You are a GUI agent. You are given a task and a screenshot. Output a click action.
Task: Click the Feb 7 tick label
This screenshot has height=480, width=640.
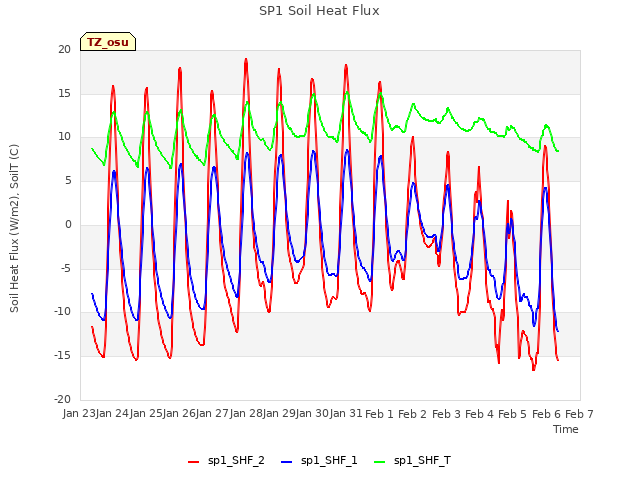[580, 414]
